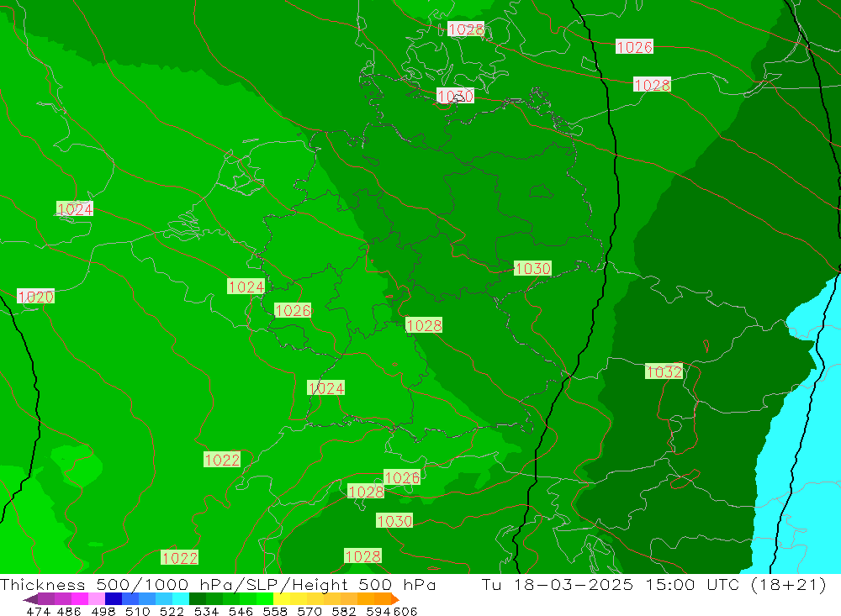Click the 522 legend value

(172, 612)
